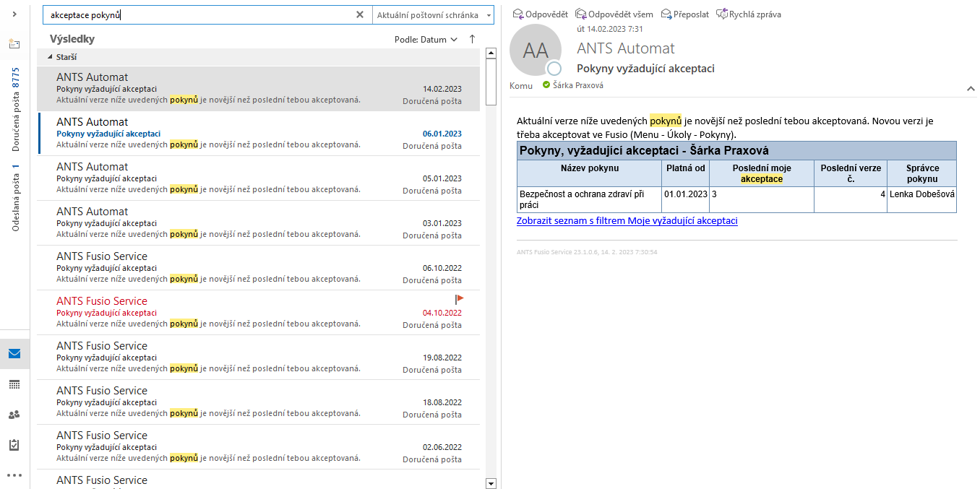The height and width of the screenshot is (489, 980).
Task: Open the Doručená pošta 8775 folder
Action: click(15, 110)
